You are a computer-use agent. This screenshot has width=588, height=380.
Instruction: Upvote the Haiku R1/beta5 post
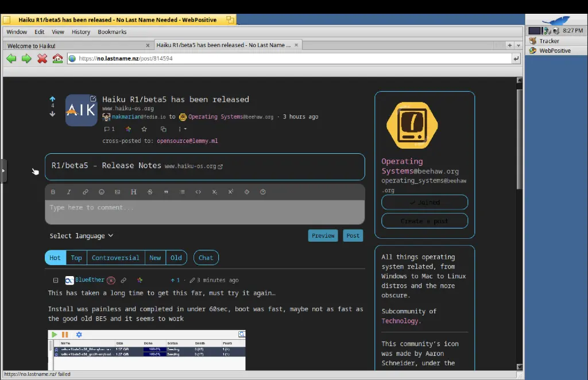click(52, 99)
